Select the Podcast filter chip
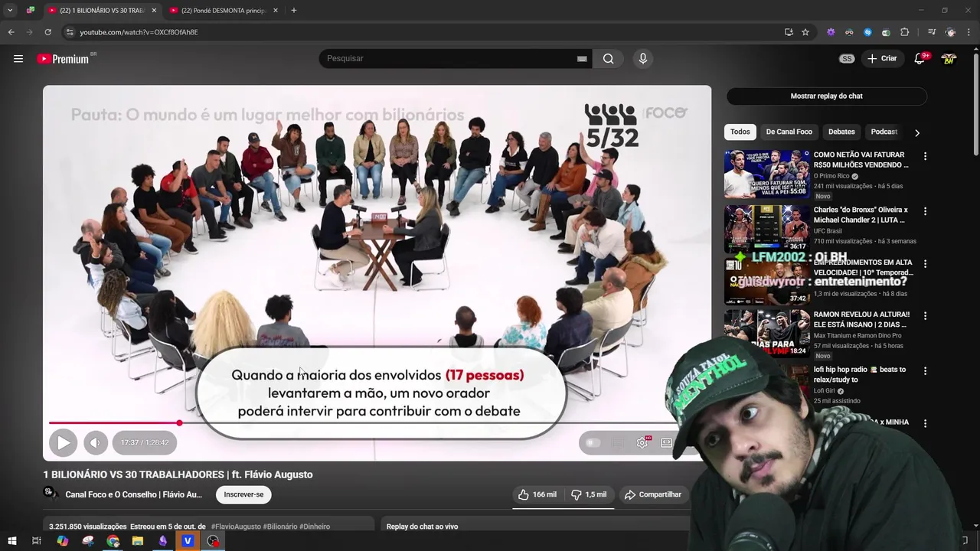The image size is (980, 551). [x=884, y=132]
